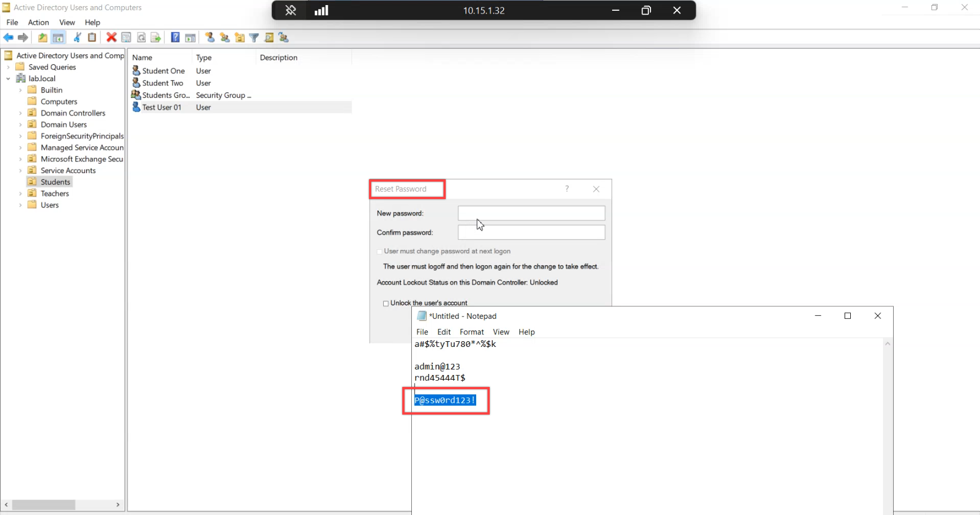Open Properties via the toolbar sheet icon
Image resolution: width=980 pixels, height=515 pixels.
(126, 37)
